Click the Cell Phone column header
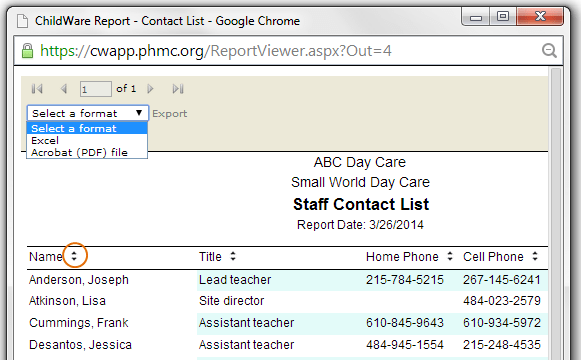This screenshot has width=581, height=360. [x=493, y=257]
